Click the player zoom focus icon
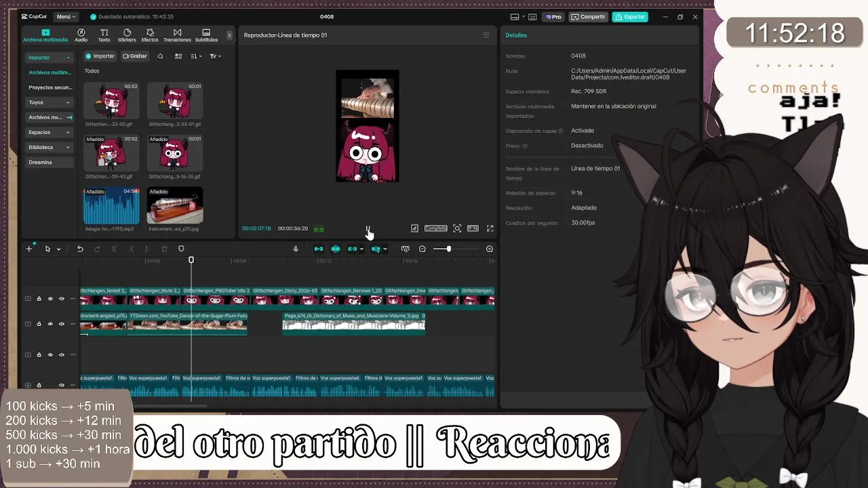 (457, 228)
